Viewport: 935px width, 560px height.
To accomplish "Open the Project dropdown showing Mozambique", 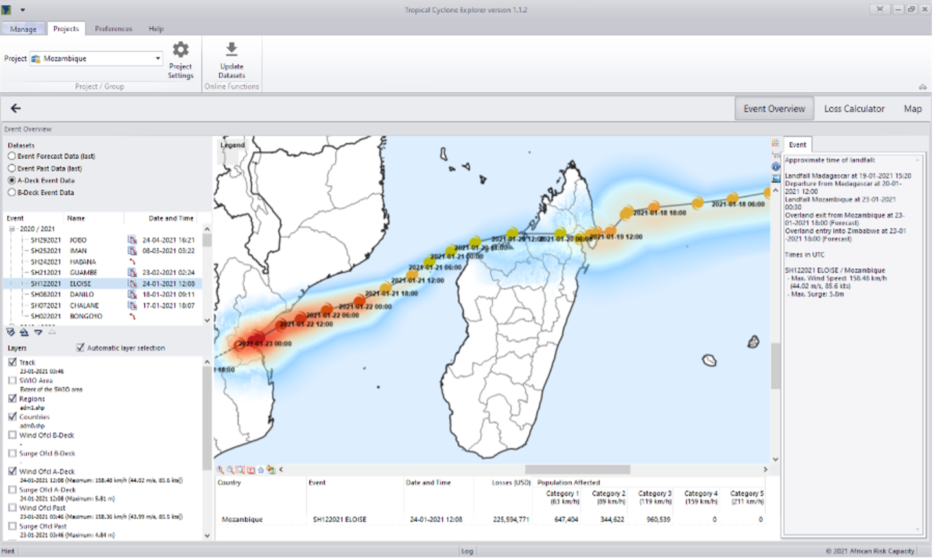I will (158, 58).
